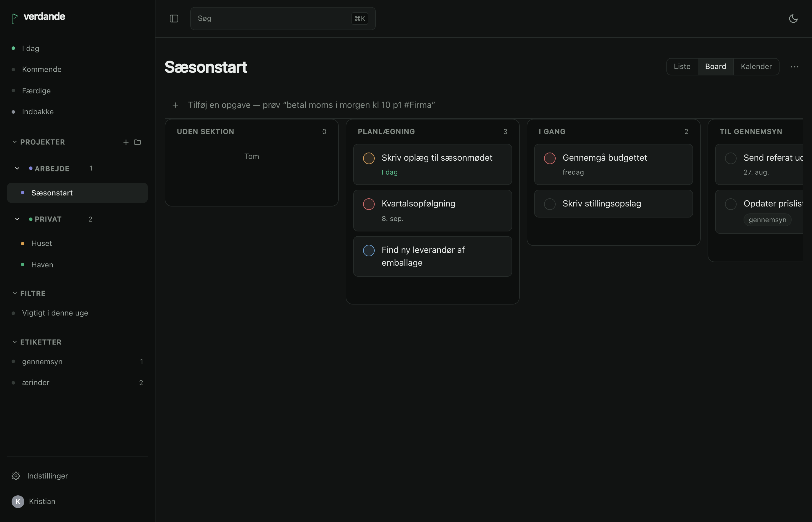Click the 8. sep. due date

point(392,219)
